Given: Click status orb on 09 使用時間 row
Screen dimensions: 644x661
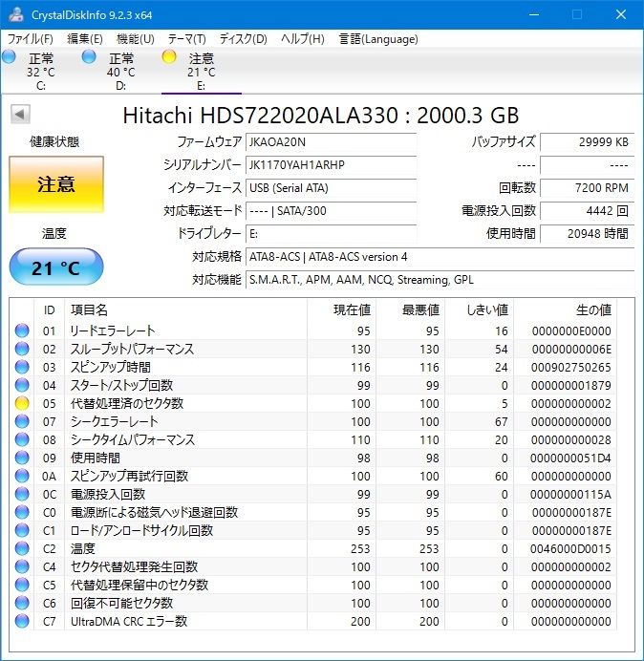Looking at the screenshot, I should pos(22,458).
